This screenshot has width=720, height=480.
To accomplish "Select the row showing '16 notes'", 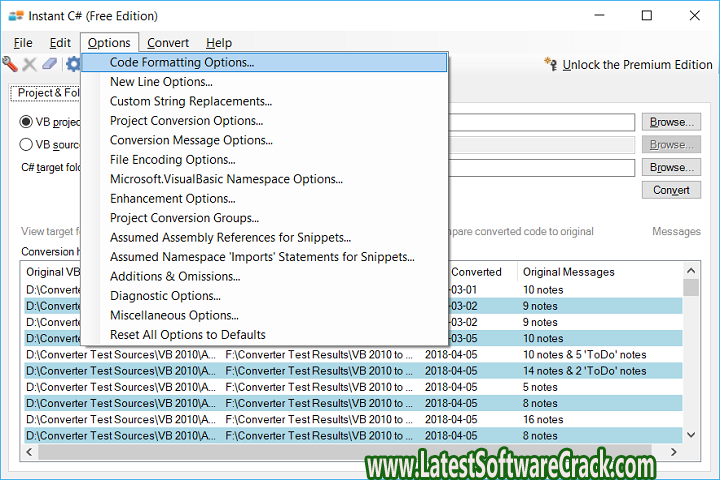I will pos(353,419).
